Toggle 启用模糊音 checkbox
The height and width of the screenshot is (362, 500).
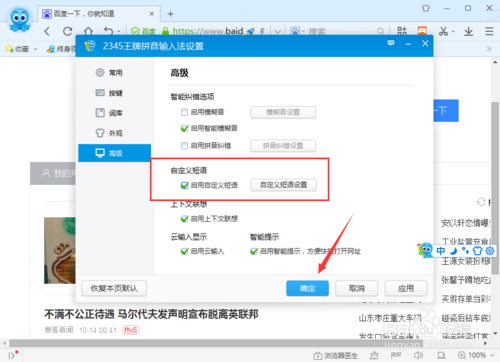[x=184, y=112]
